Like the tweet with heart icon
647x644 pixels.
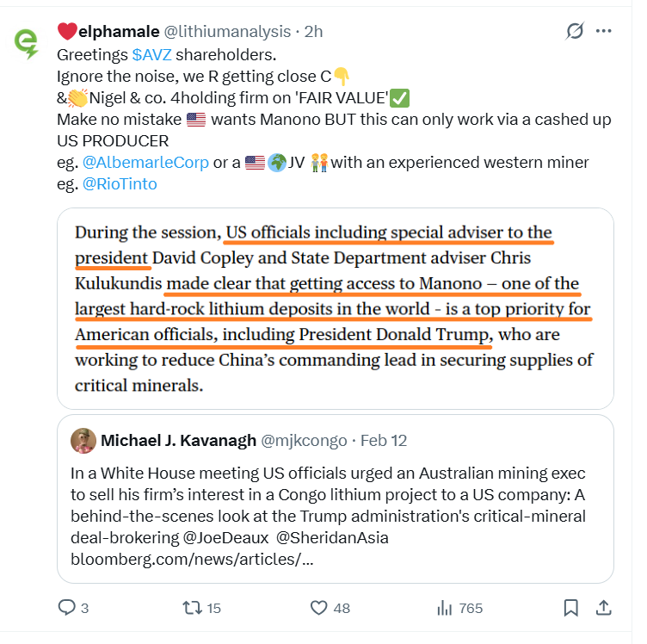click(x=320, y=608)
